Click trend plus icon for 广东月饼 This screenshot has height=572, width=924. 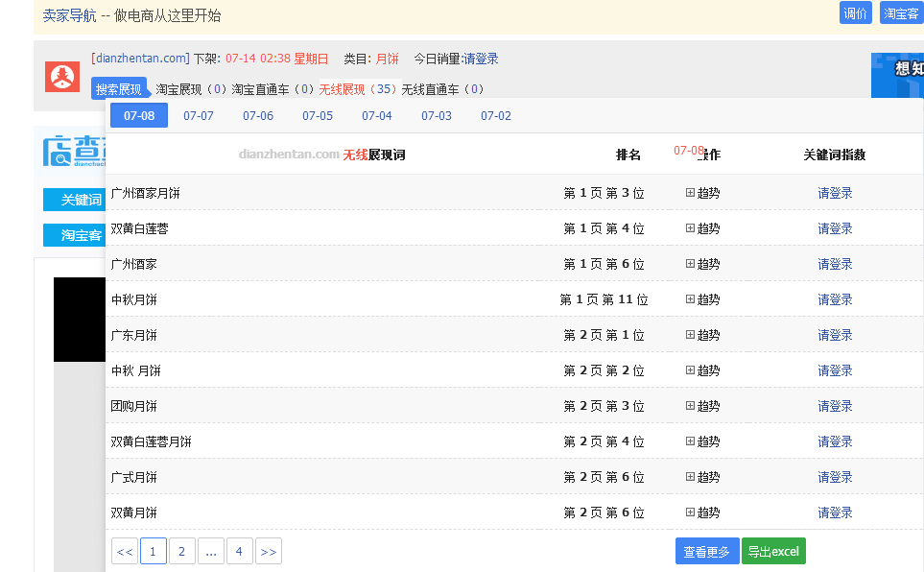[690, 335]
